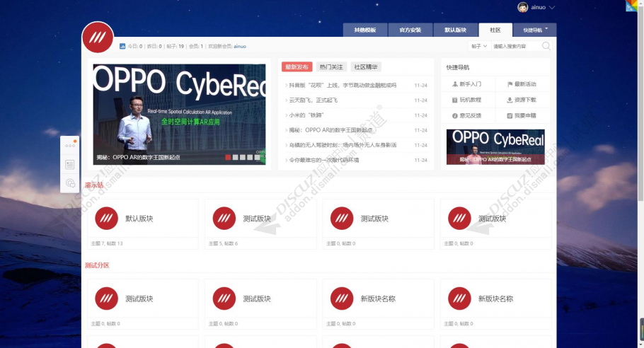The height and width of the screenshot is (348, 644).
Task: Click the 快捷导航 panel heading
Action: (458, 67)
